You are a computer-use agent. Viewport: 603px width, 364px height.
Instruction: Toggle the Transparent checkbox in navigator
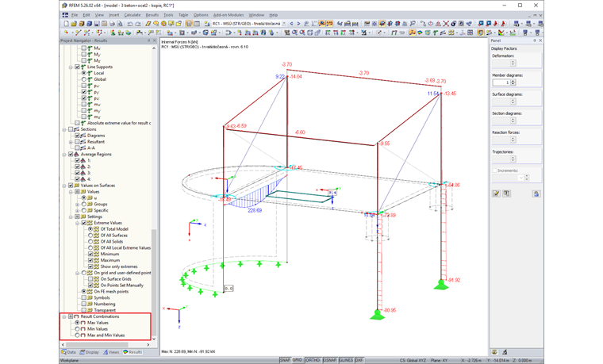pos(84,310)
